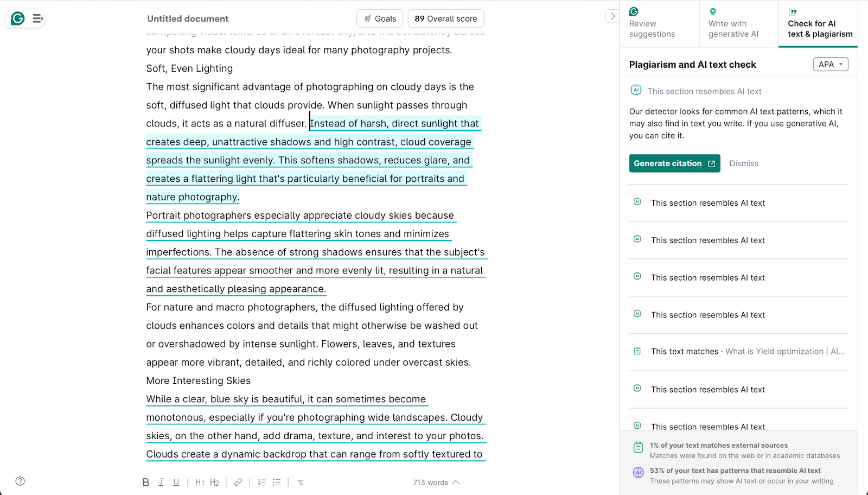The height and width of the screenshot is (495, 868).
Task: Open the Goals button
Action: (380, 18)
